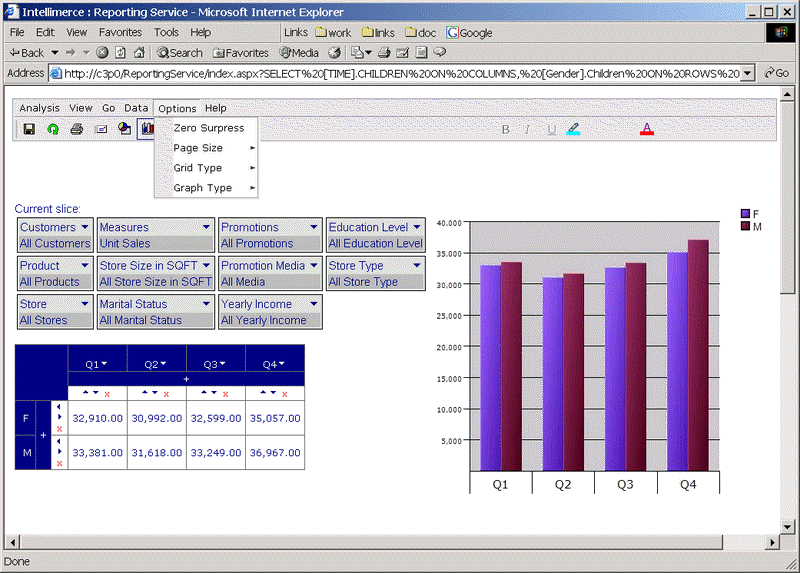
Task: Click the browser History icon
Action: pyautogui.click(x=334, y=53)
